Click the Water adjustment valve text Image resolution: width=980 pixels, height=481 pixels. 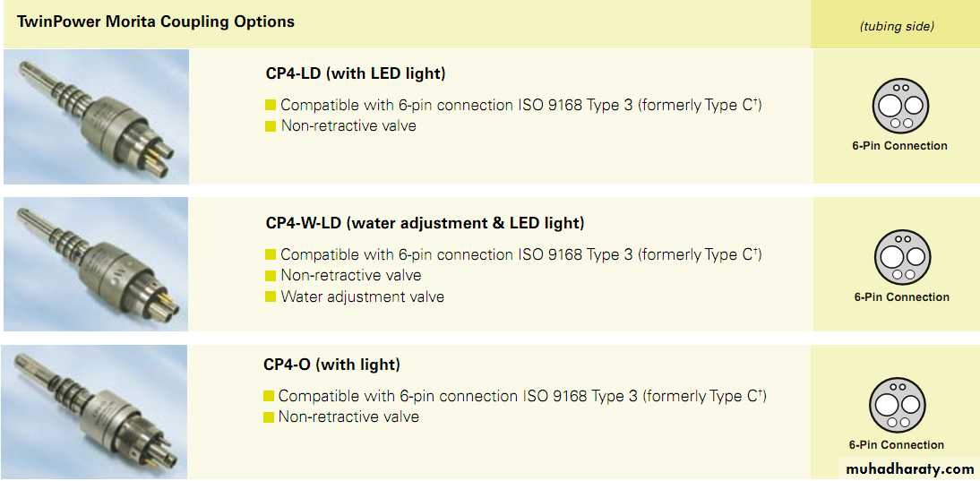[x=362, y=296]
